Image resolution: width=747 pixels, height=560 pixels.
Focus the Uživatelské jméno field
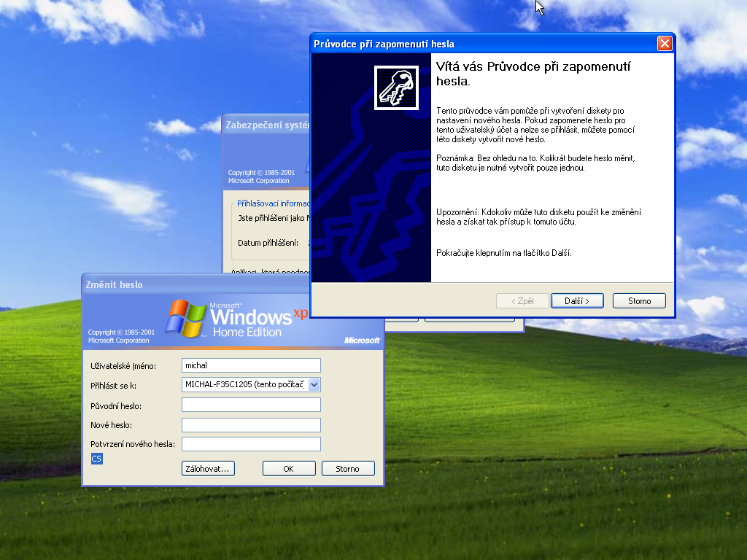coord(251,365)
